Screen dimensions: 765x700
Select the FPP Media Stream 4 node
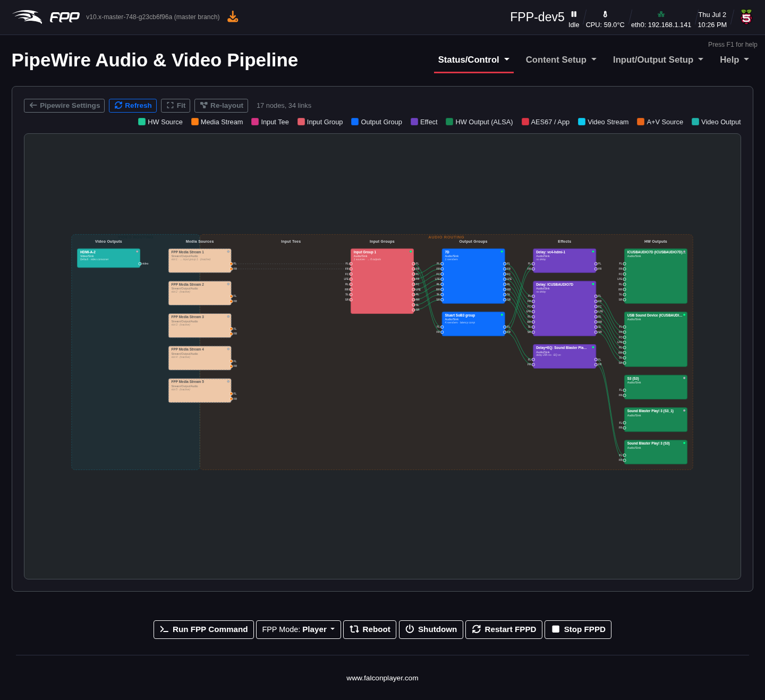coord(200,358)
